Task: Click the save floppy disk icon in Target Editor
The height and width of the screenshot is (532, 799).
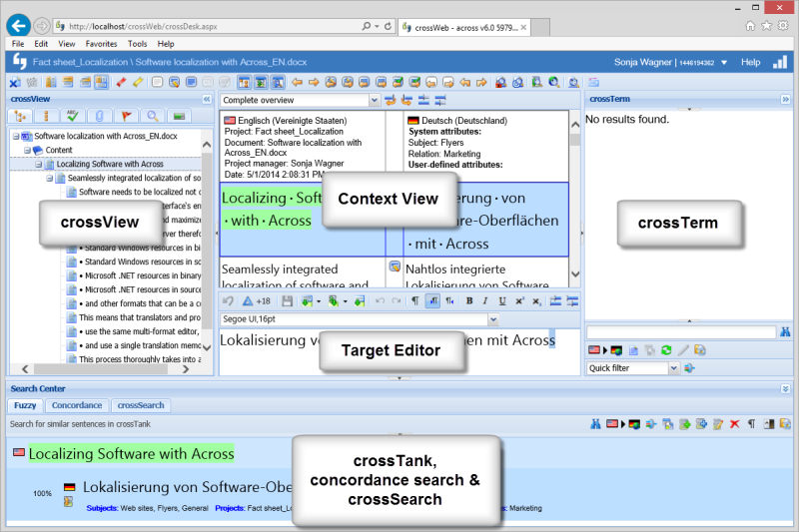Action: tap(287, 300)
